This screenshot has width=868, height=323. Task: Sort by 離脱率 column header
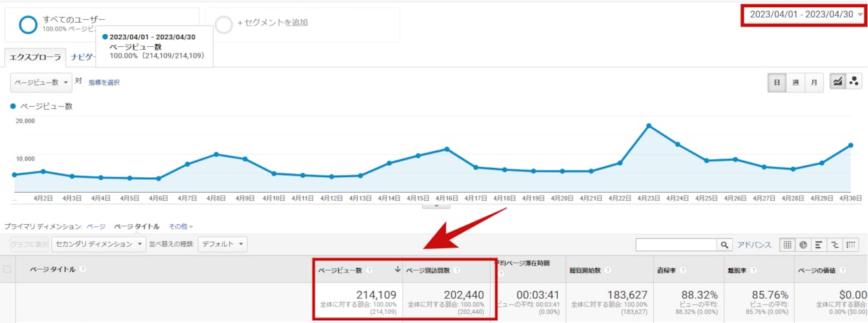737,270
